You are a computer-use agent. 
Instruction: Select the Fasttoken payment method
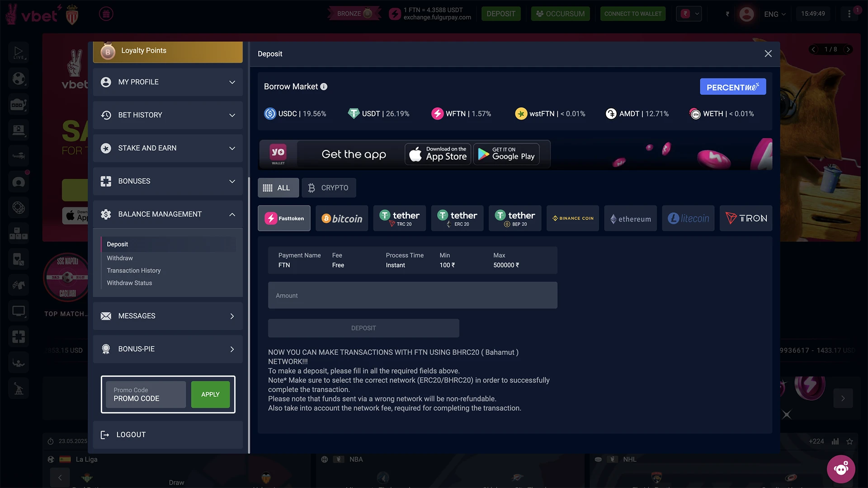(x=284, y=218)
